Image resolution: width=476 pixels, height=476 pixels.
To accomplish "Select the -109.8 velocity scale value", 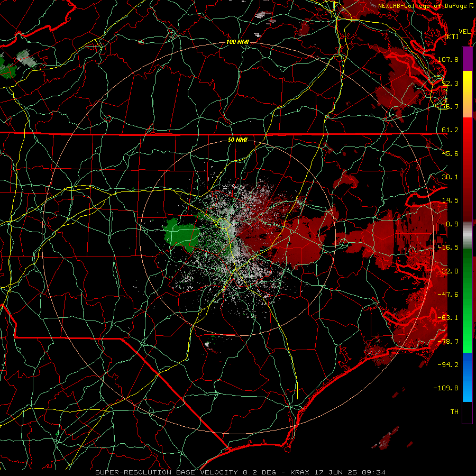I will (446, 388).
